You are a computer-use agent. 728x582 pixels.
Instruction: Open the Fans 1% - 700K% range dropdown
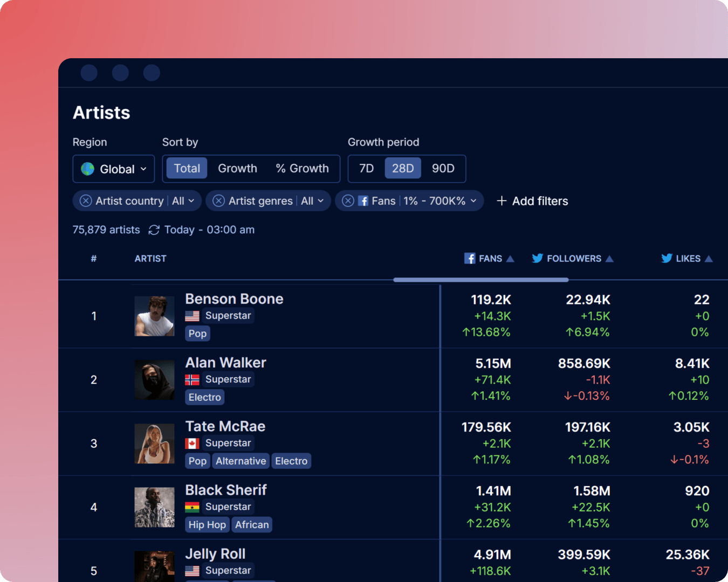point(437,200)
